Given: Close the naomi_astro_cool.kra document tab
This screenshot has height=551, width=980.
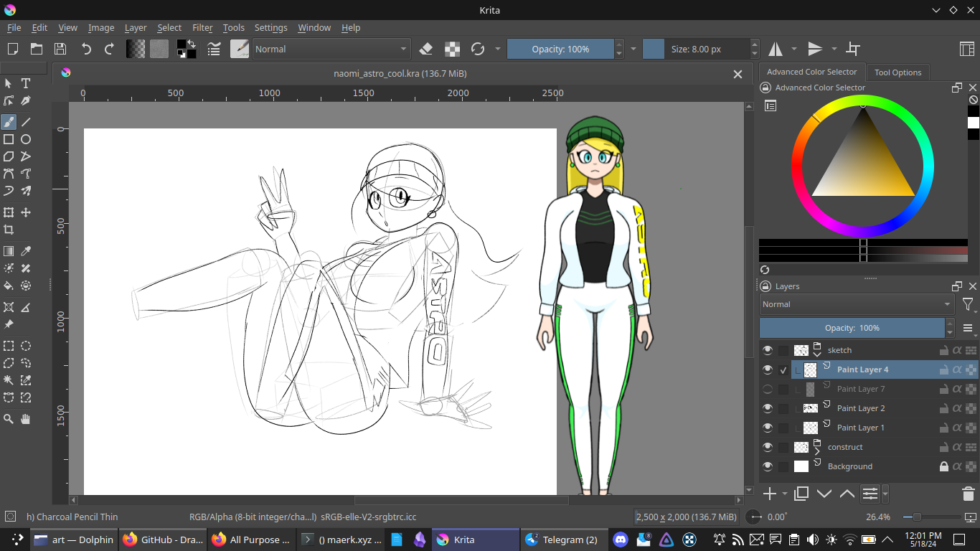Looking at the screenshot, I should coord(738,74).
